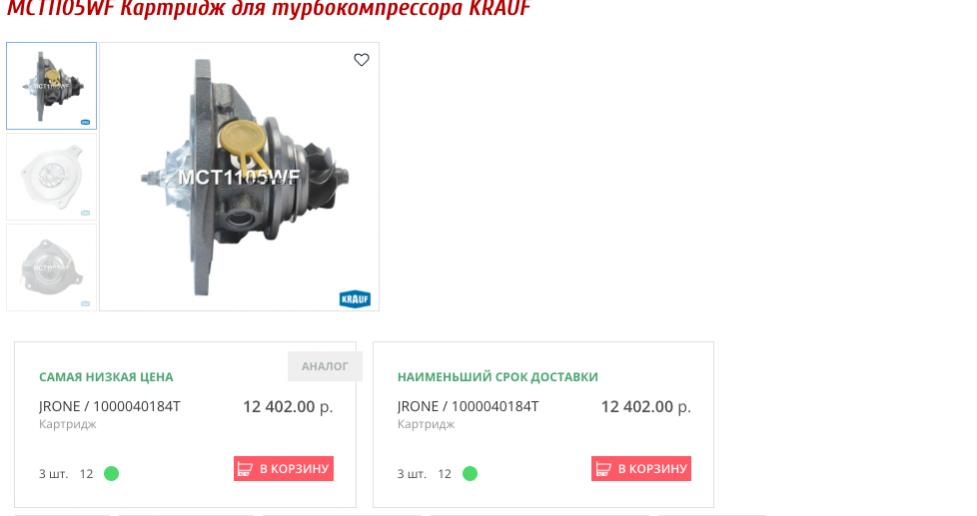This screenshot has height=516, width=977.
Task: Select the first cartridge side-view thumbnail
Action: point(52,86)
